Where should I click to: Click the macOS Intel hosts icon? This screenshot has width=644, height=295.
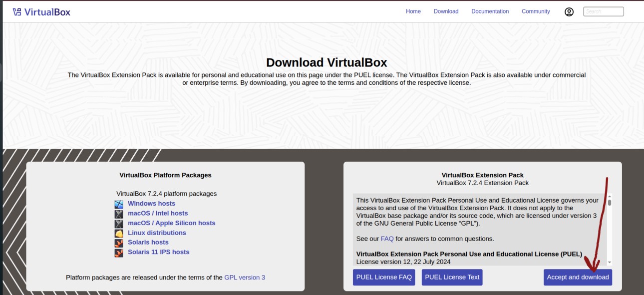tap(119, 214)
